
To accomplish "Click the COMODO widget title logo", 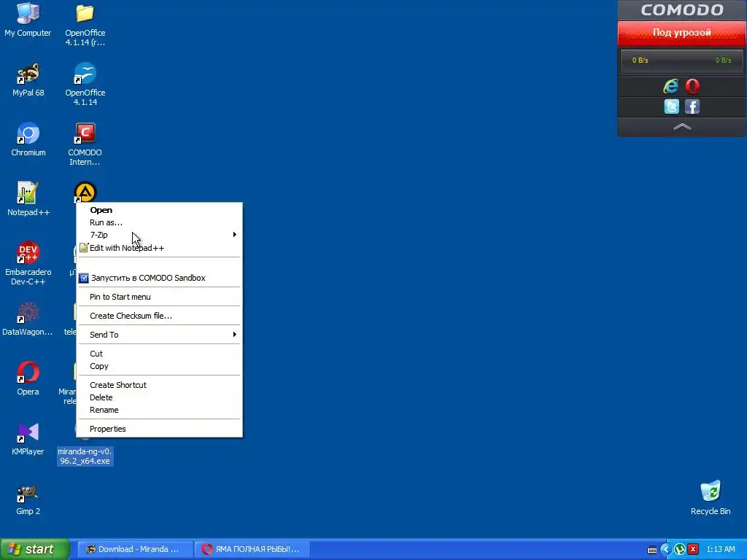I will [x=682, y=10].
